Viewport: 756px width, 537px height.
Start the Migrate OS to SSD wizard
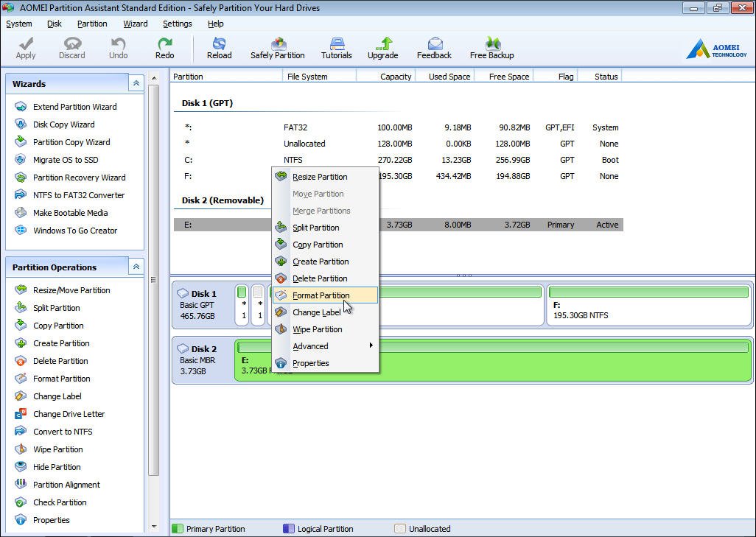point(65,160)
